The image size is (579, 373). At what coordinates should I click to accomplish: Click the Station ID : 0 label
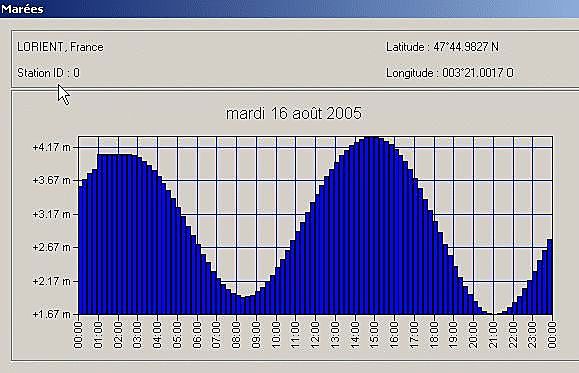click(x=48, y=73)
